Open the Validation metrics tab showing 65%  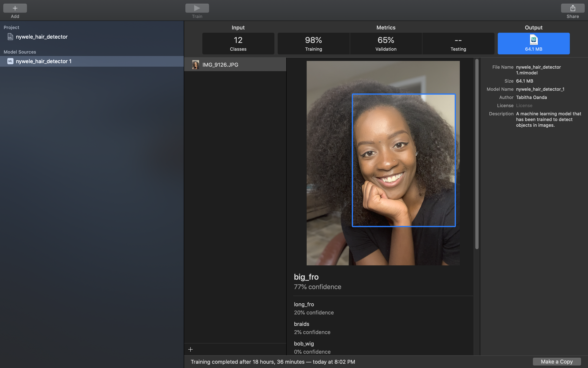(386, 43)
